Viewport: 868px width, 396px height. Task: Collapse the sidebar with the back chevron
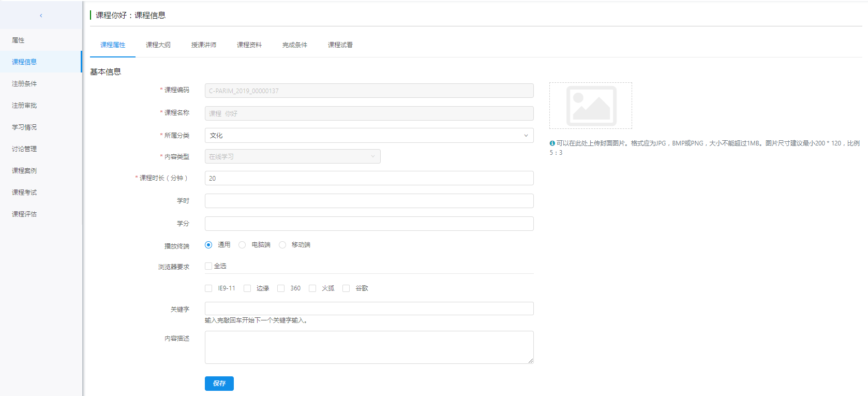41,16
